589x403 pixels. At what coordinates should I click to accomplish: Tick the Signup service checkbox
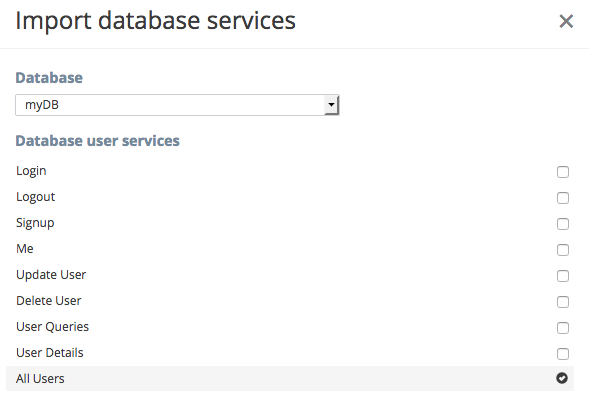click(x=562, y=224)
